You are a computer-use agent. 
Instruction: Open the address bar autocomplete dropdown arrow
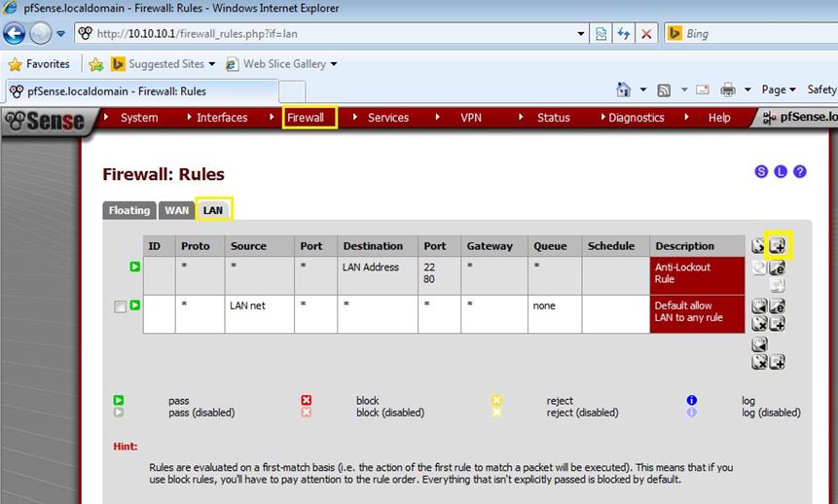581,34
